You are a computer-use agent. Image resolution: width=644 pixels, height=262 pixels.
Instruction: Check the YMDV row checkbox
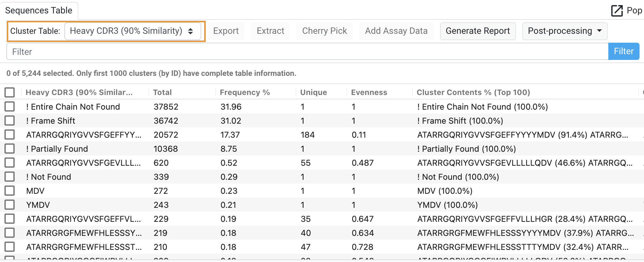(x=10, y=205)
